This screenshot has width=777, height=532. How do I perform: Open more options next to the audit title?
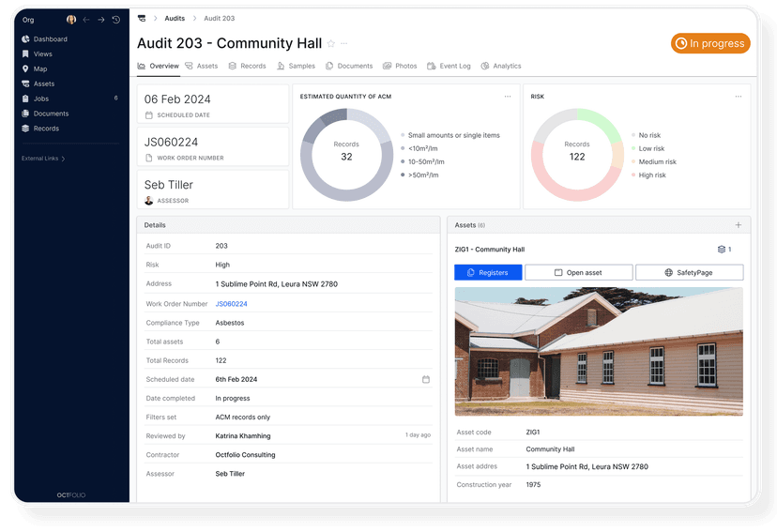[343, 43]
